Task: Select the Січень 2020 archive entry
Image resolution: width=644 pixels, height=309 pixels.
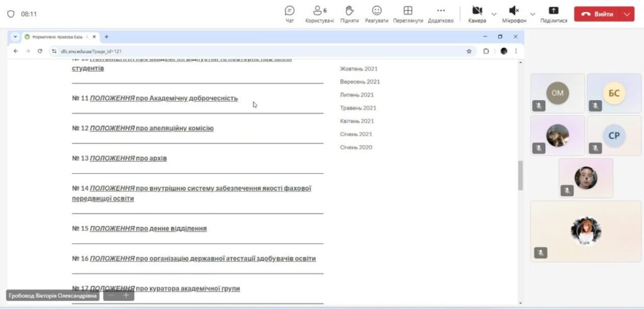Action: pyautogui.click(x=356, y=147)
